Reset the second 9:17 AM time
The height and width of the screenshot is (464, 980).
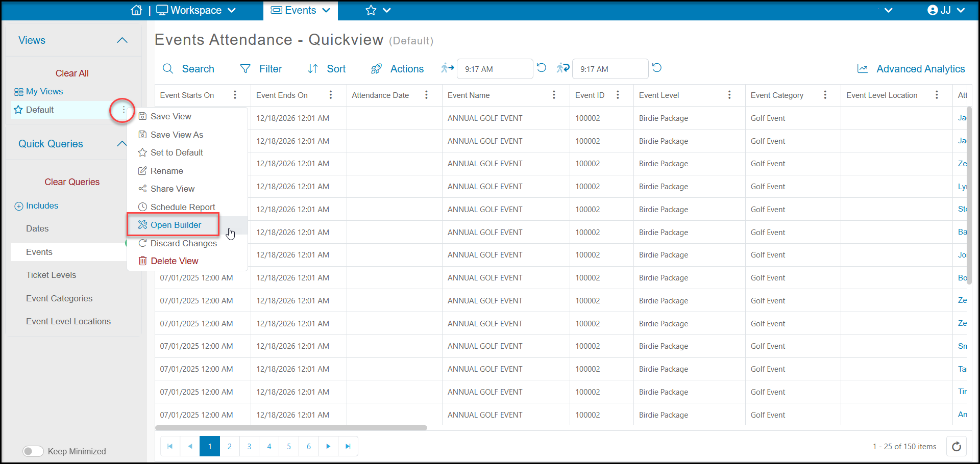point(657,68)
